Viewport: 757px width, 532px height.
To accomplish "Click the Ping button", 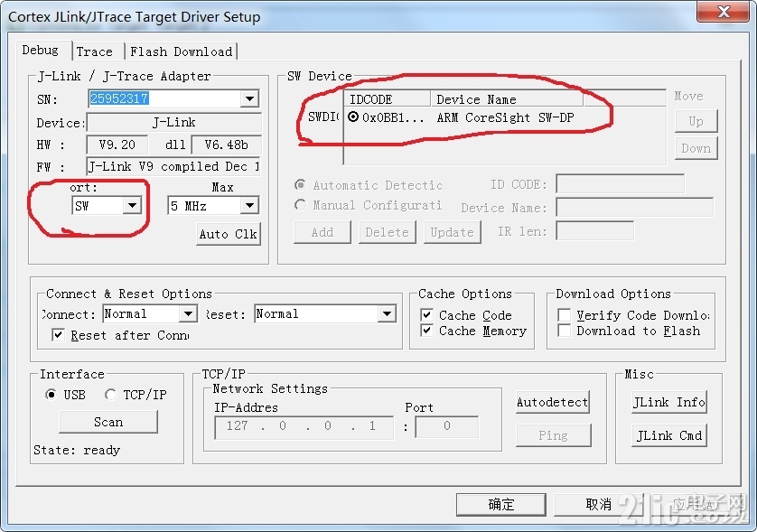I will (553, 435).
